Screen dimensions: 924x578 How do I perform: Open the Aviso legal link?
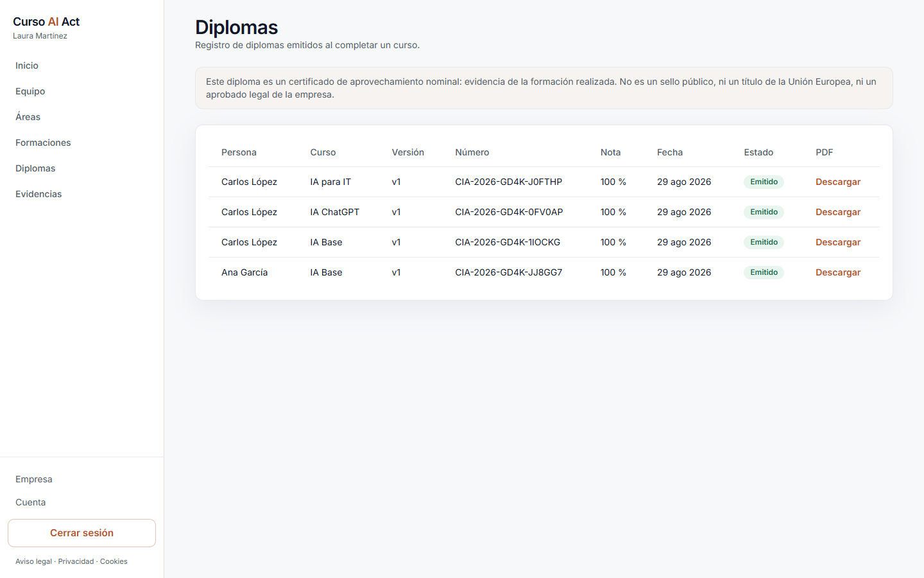point(34,561)
